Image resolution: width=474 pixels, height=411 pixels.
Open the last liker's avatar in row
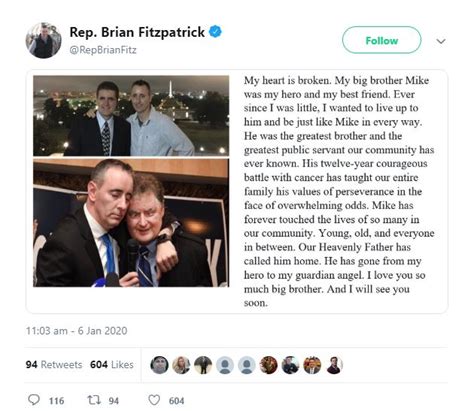pyautogui.click(x=334, y=365)
